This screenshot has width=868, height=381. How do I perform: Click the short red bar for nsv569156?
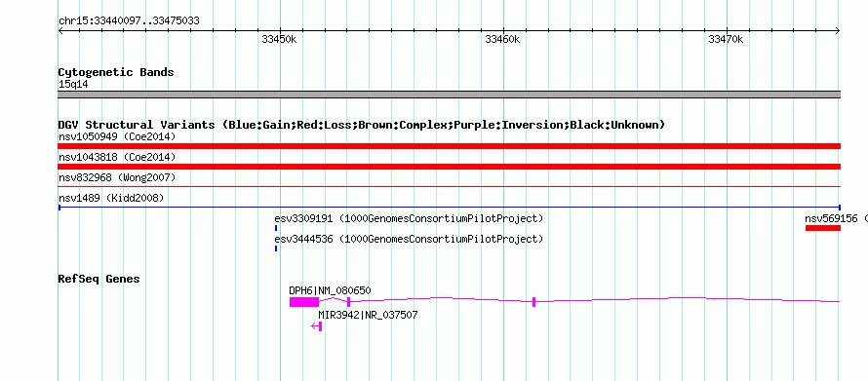[822, 228]
